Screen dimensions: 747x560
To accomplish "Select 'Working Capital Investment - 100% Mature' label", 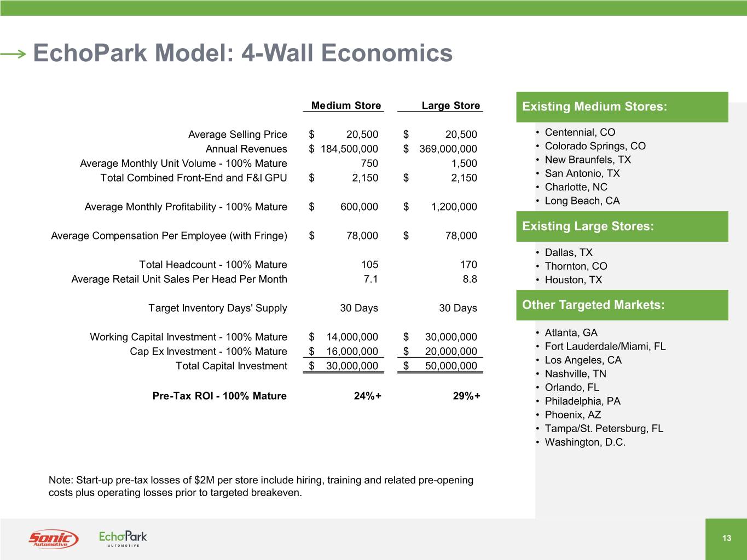I will click(x=188, y=337).
